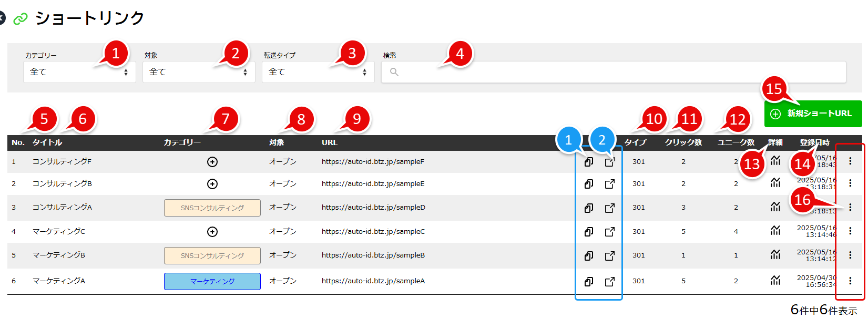Click the URL https://auto-id.btz.jp/sampleA
The width and height of the screenshot is (868, 329).
pyautogui.click(x=373, y=281)
